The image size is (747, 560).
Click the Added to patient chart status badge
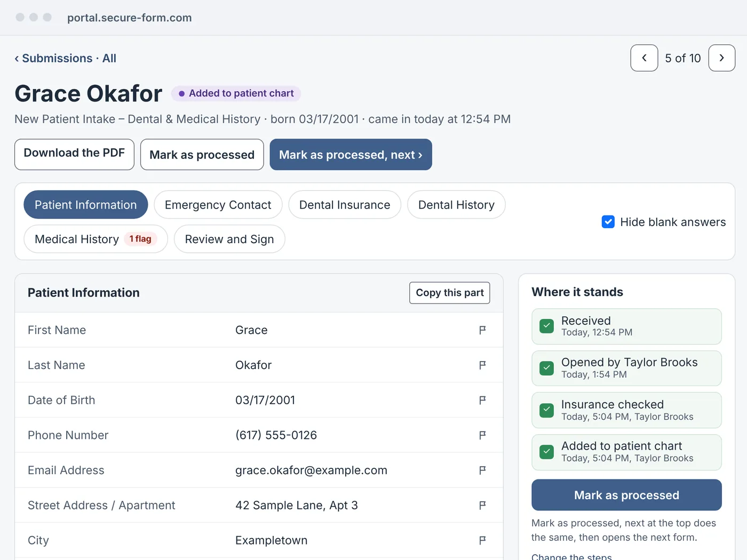pos(236,93)
